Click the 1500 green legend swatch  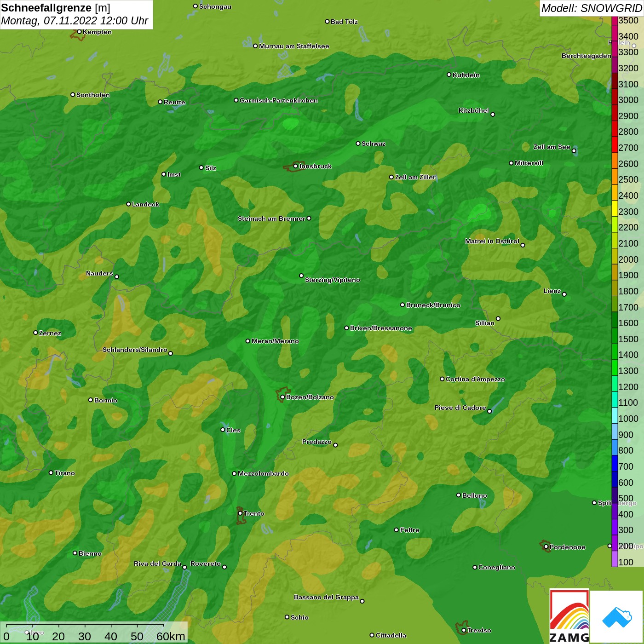pos(615,335)
